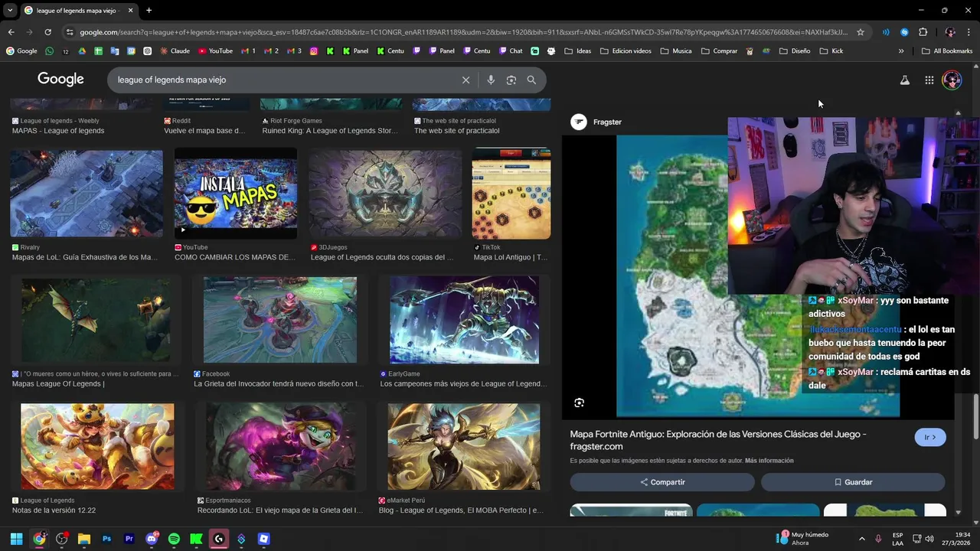Click the Reddit 'Vuelve el mapa base' caption
The image size is (980, 551).
[204, 131]
